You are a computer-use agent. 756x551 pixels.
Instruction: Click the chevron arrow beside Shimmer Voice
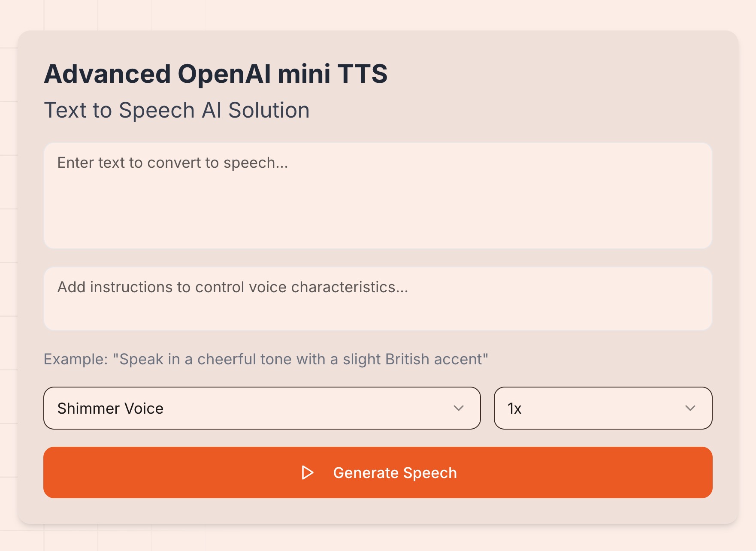click(459, 408)
